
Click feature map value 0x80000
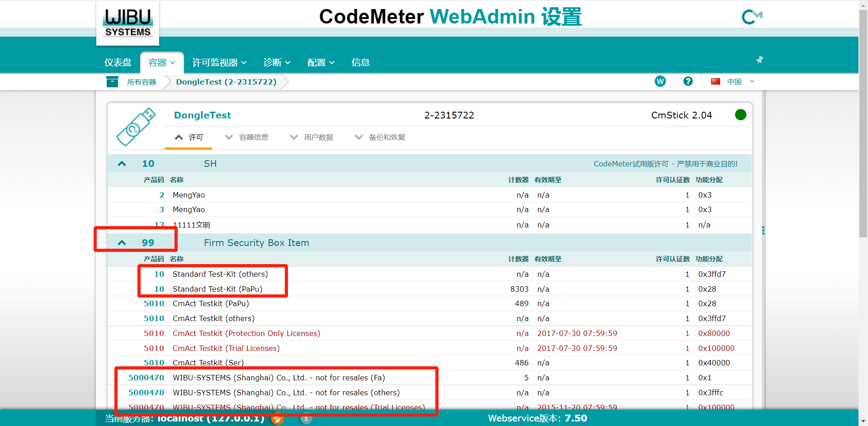tap(714, 333)
